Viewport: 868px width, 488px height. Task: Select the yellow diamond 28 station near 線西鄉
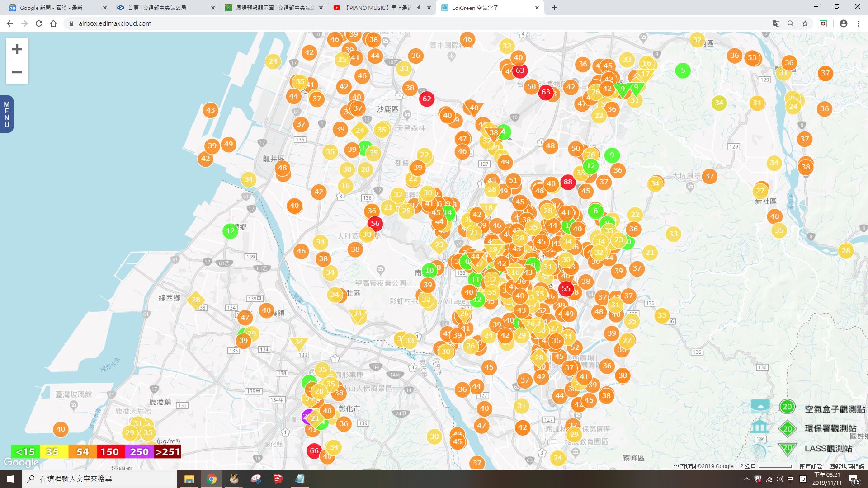click(196, 300)
